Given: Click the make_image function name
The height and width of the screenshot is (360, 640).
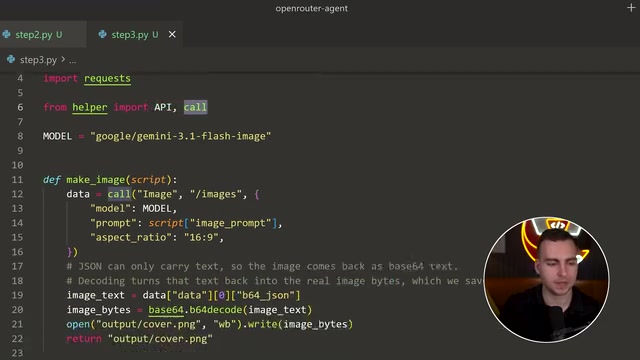Looking at the screenshot, I should (96, 180).
